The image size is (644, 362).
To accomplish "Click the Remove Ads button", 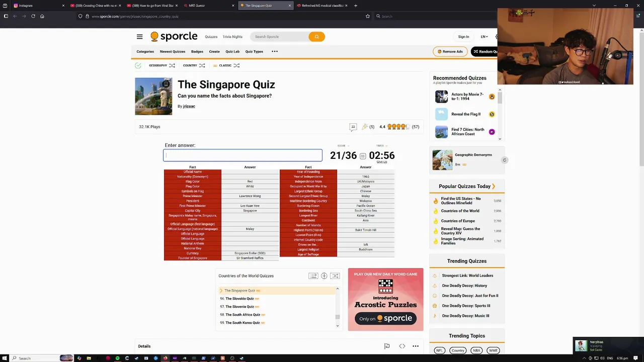I will (x=450, y=51).
